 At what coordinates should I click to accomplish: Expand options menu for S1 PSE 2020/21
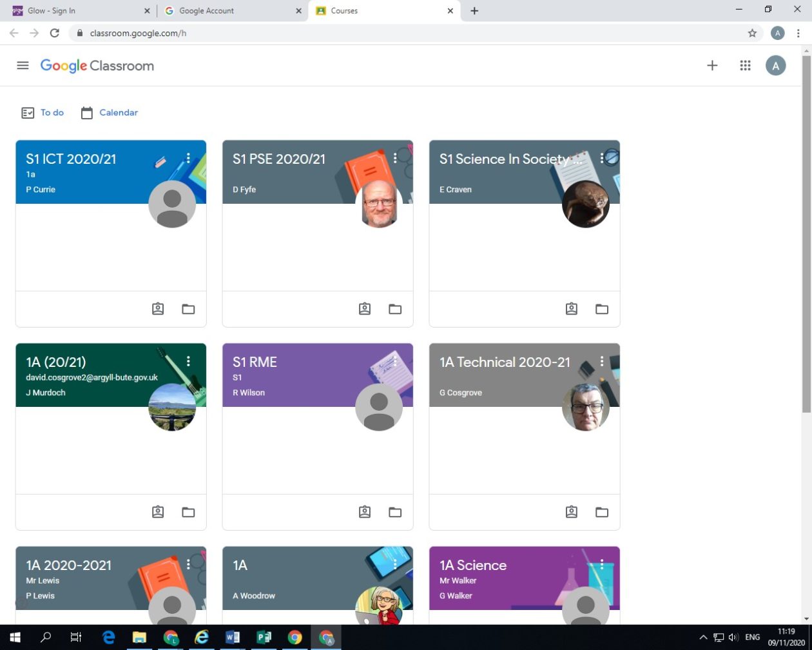395,158
